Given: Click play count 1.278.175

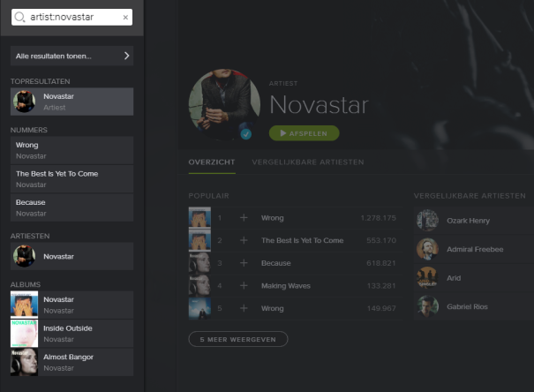Looking at the screenshot, I should pyautogui.click(x=379, y=218).
